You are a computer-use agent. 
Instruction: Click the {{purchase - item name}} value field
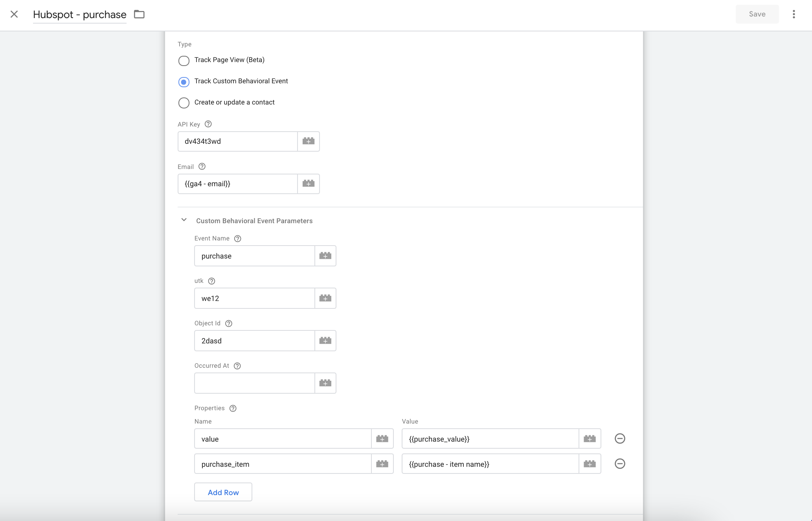point(491,464)
